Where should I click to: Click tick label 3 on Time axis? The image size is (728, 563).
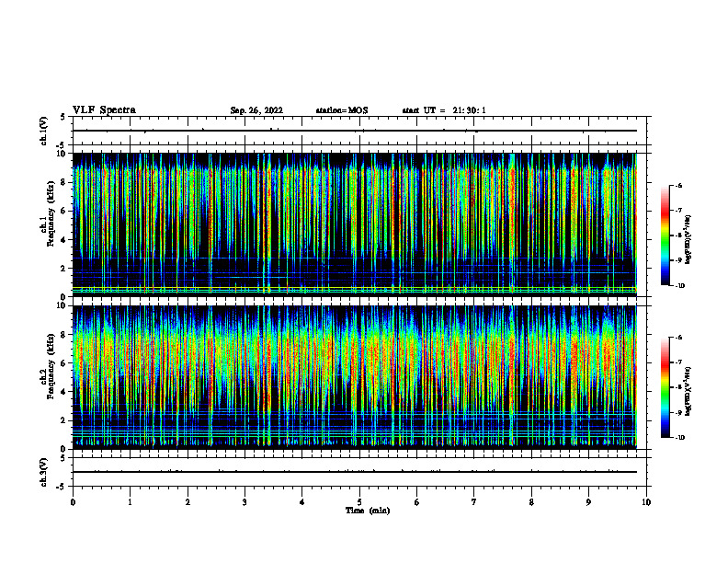pos(245,502)
